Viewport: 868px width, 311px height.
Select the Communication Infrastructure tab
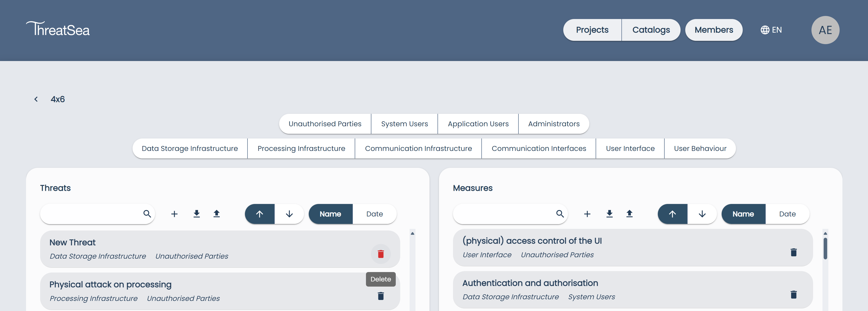pos(419,148)
